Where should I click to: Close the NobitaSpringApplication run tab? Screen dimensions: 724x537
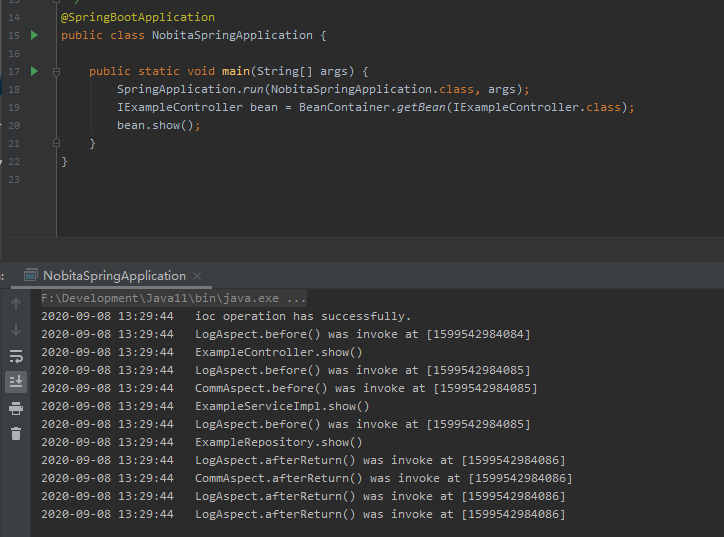[197, 276]
